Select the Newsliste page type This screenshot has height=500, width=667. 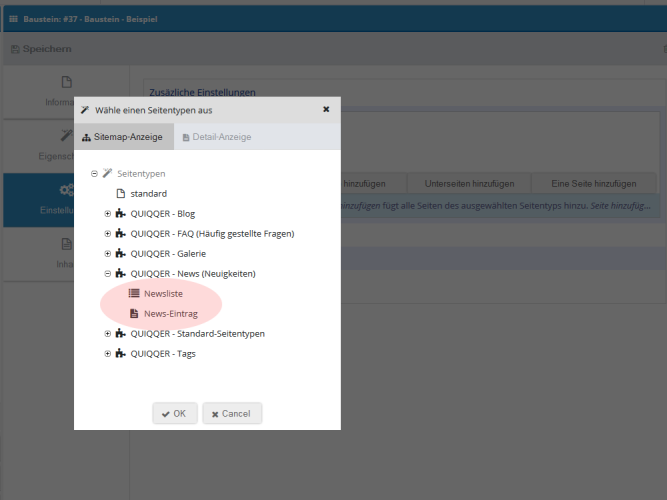(163, 294)
